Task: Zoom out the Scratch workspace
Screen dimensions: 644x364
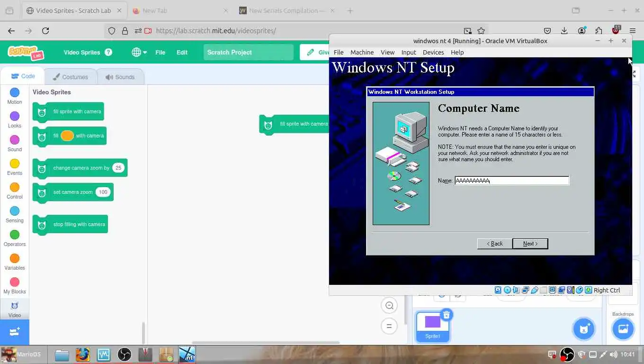Action: (389, 306)
